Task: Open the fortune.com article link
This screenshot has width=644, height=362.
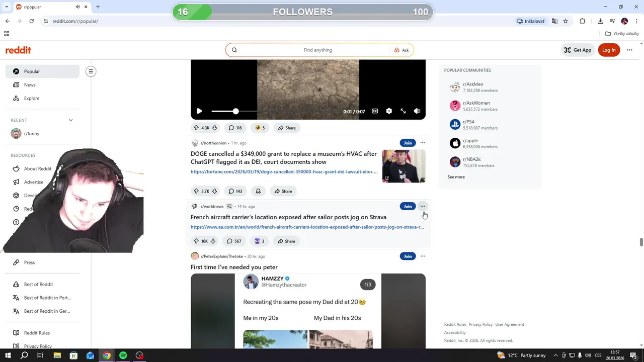Action: point(284,171)
